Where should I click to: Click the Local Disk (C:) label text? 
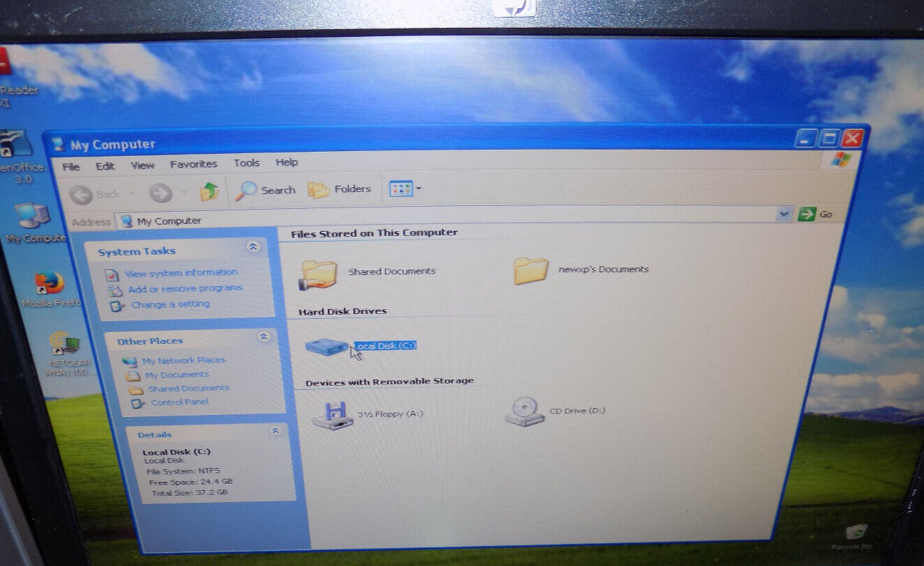[x=385, y=345]
